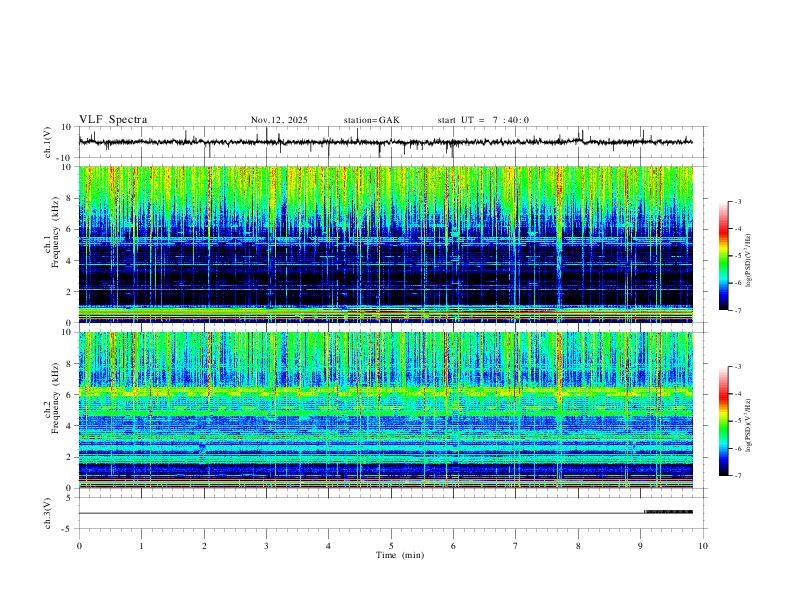Click the "-5" tick on ch.1 color bar
Viewport: 792px width, 612px height.
pos(738,256)
